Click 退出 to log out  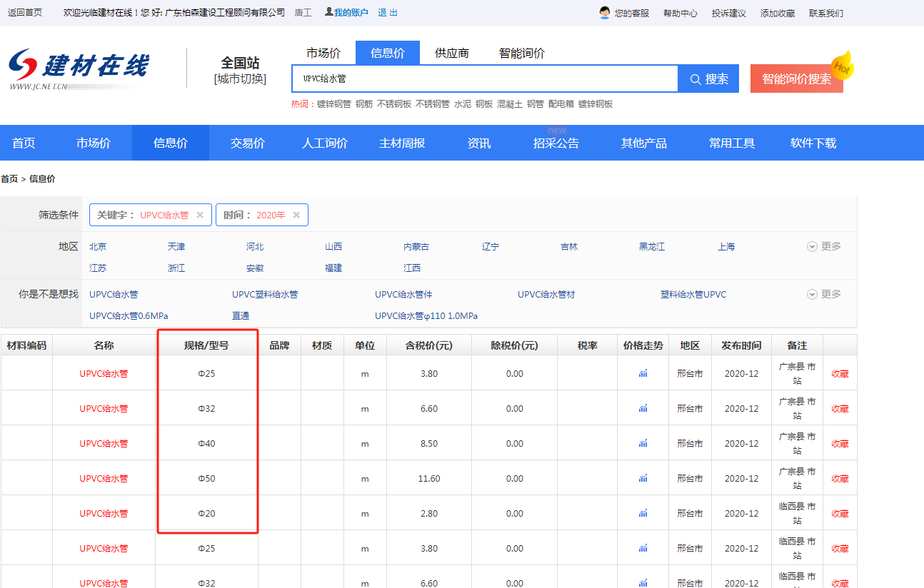pos(388,13)
